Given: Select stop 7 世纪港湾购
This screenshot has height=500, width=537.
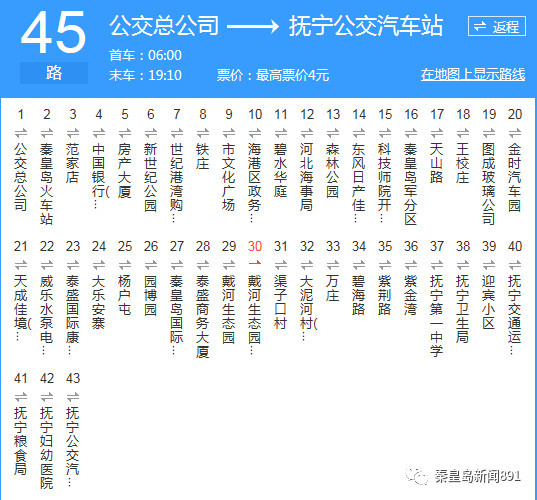Looking at the screenshot, I should pos(177,183).
